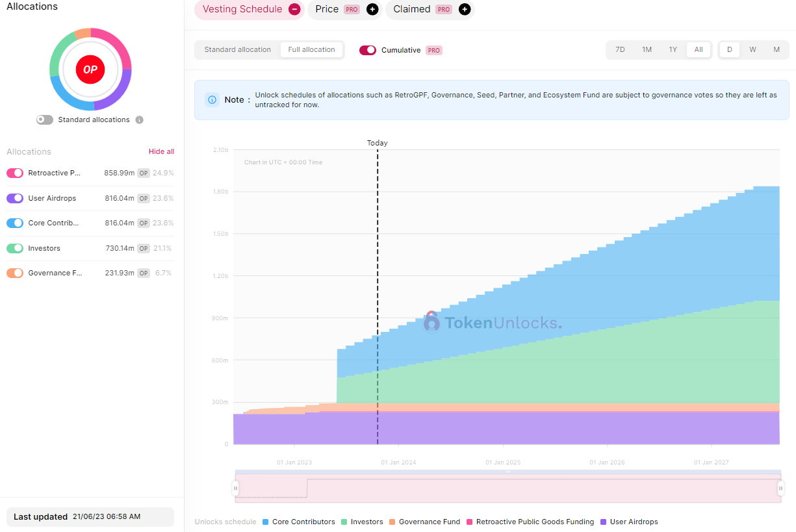Image resolution: width=796 pixels, height=532 pixels.
Task: Click the Last updated timestamp
Action: click(107, 517)
